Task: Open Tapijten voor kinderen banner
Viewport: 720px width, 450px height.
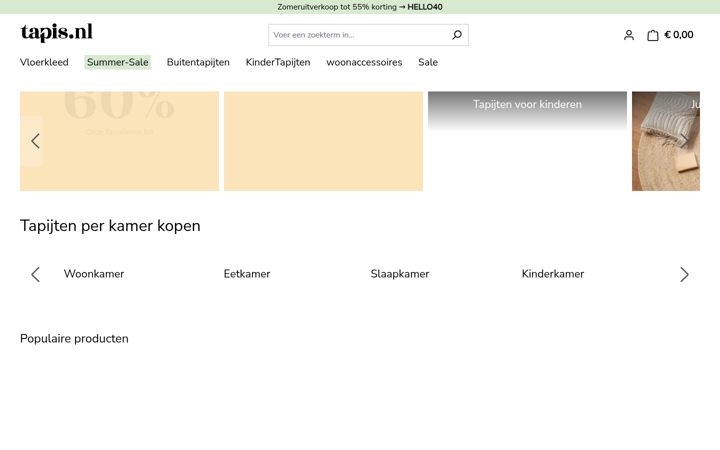Action: click(527, 104)
